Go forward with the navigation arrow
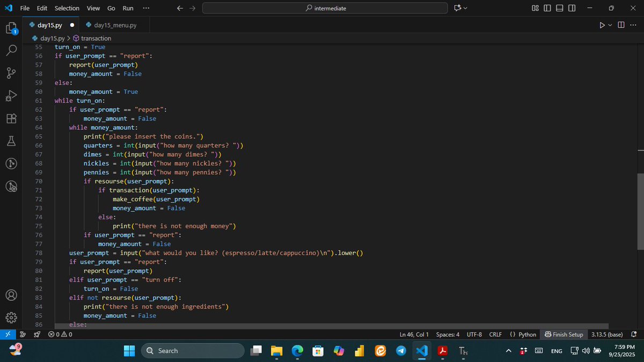The image size is (644, 362). (193, 8)
